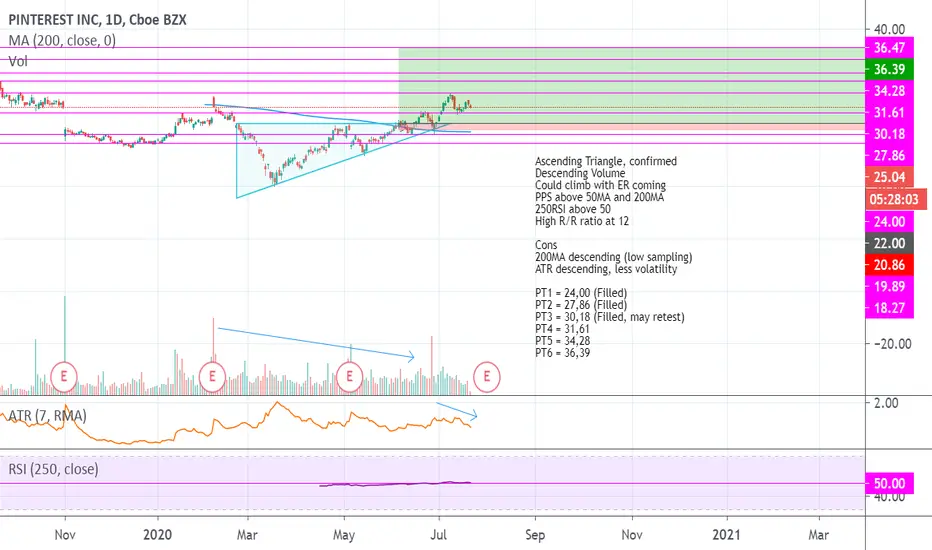Click the 30.18 price label
The image size is (932, 550).
pos(889,134)
